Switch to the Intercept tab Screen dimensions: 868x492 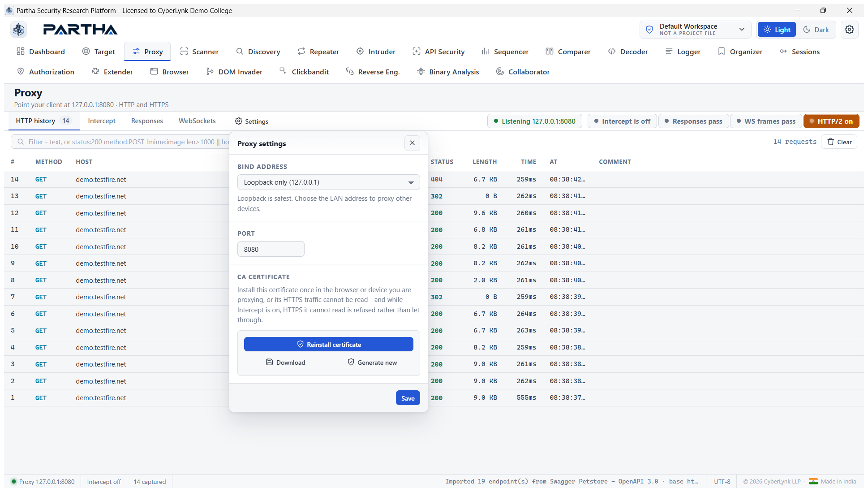(102, 121)
